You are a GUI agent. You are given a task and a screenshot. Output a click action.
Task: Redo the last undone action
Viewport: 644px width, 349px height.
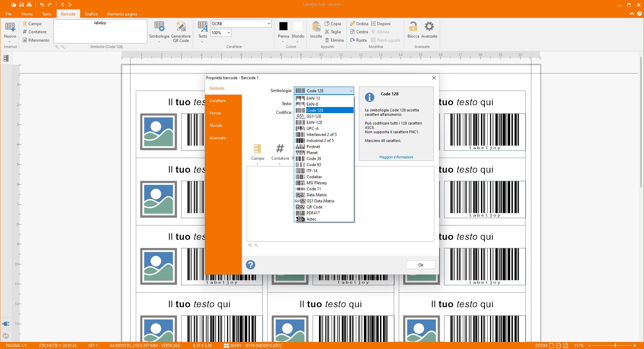coord(50,5)
